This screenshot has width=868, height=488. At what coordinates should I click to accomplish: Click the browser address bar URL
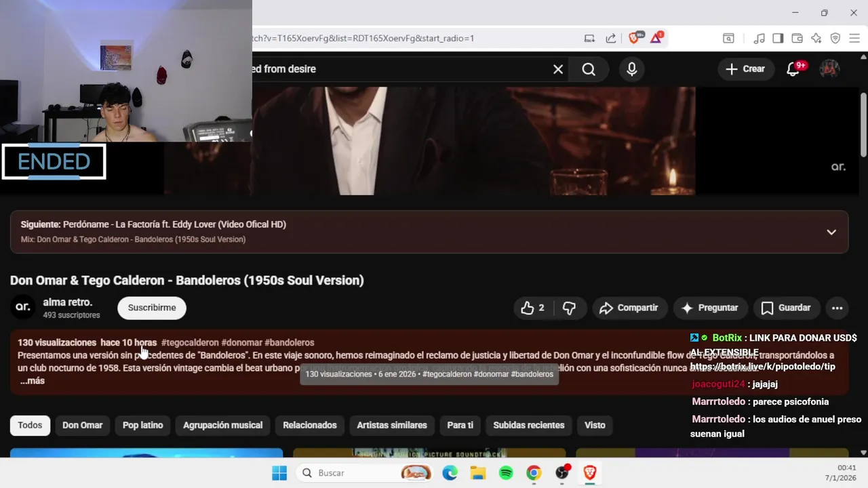363,38
